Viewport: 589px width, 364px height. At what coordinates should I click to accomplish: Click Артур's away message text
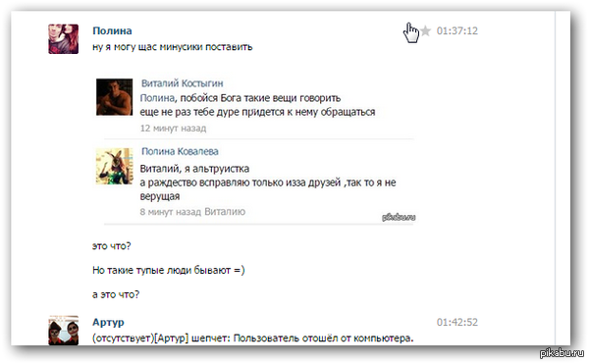coord(253,338)
